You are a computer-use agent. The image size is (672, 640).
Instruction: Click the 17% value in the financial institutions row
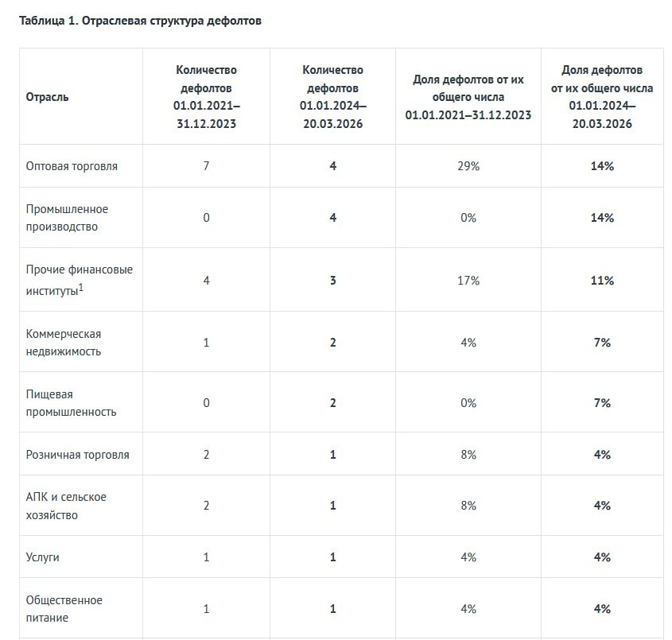(x=468, y=281)
